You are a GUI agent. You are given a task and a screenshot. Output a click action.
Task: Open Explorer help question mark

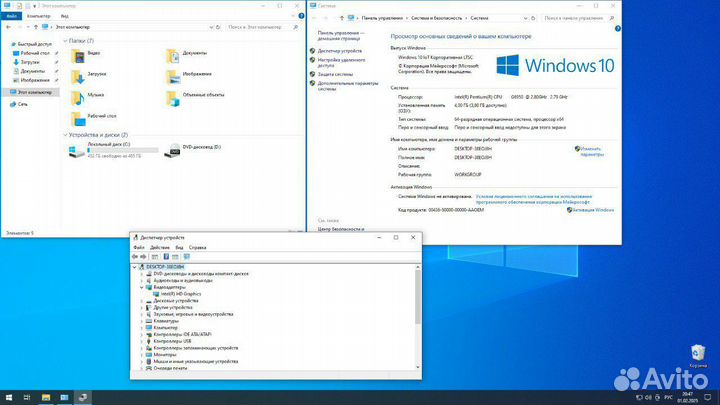301,16
